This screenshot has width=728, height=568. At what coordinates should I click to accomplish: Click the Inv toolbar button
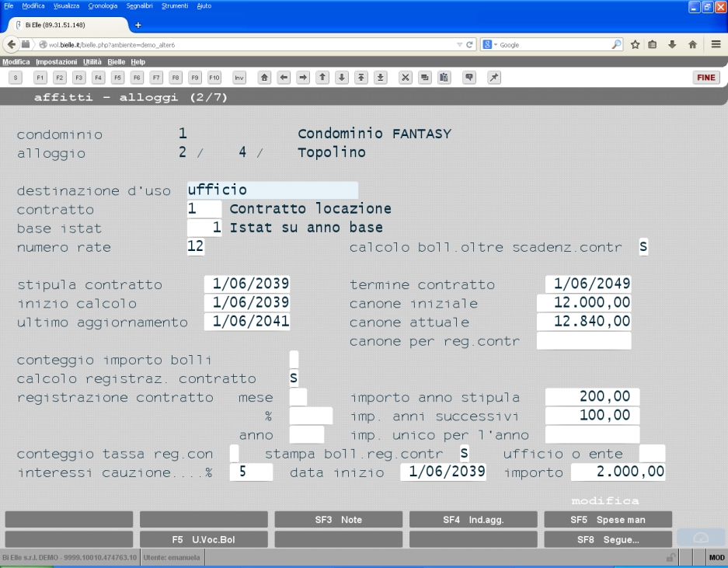coord(239,78)
